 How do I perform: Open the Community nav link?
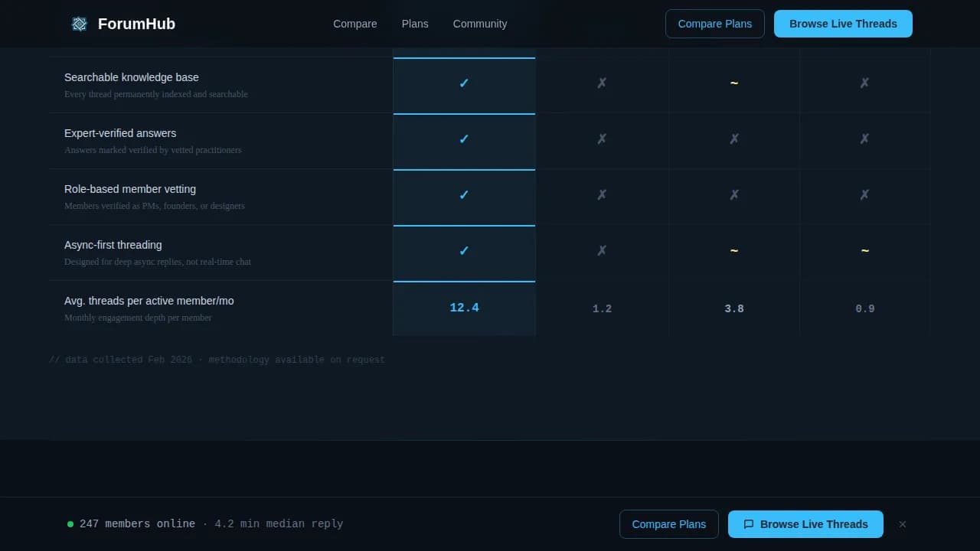[x=480, y=24]
